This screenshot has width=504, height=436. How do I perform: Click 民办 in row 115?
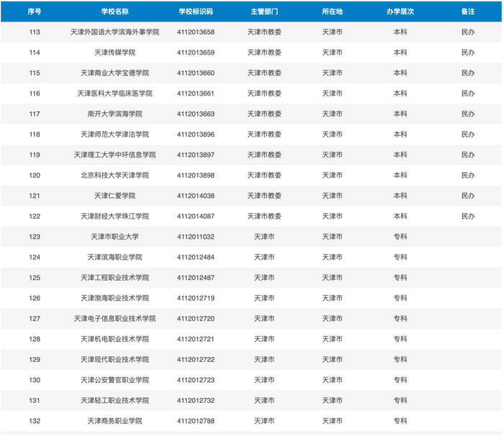coord(468,73)
